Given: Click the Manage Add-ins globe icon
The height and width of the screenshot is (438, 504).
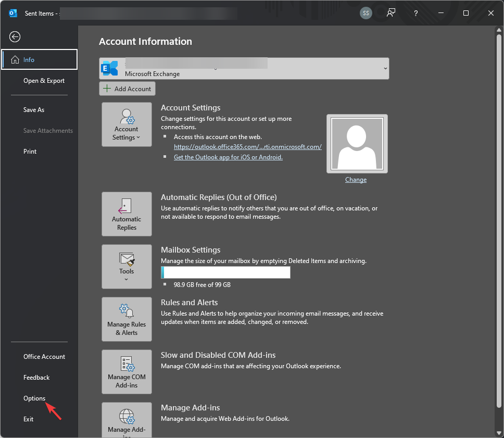Looking at the screenshot, I should pyautogui.click(x=127, y=417).
